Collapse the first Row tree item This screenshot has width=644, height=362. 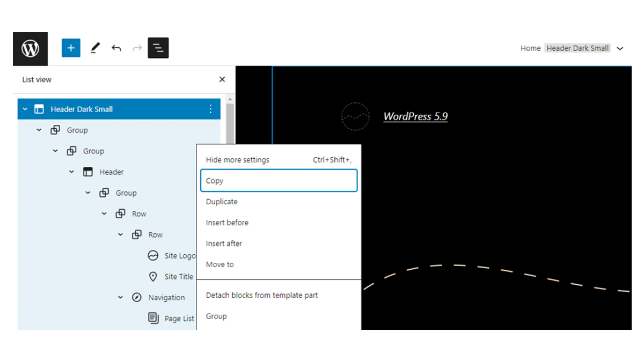tap(105, 213)
